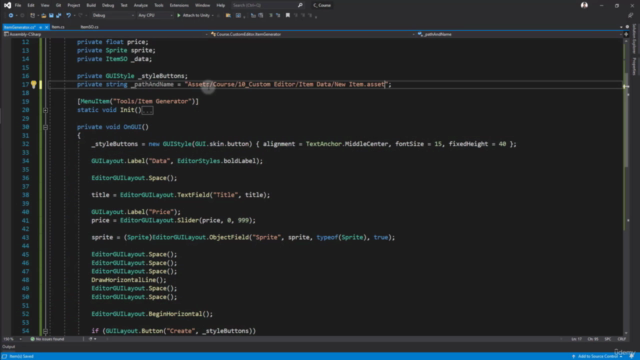Image resolution: width=640 pixels, height=360 pixels.
Task: Open the Course.CustomEditor.ItemGenerator class dropdown
Action: point(312,34)
